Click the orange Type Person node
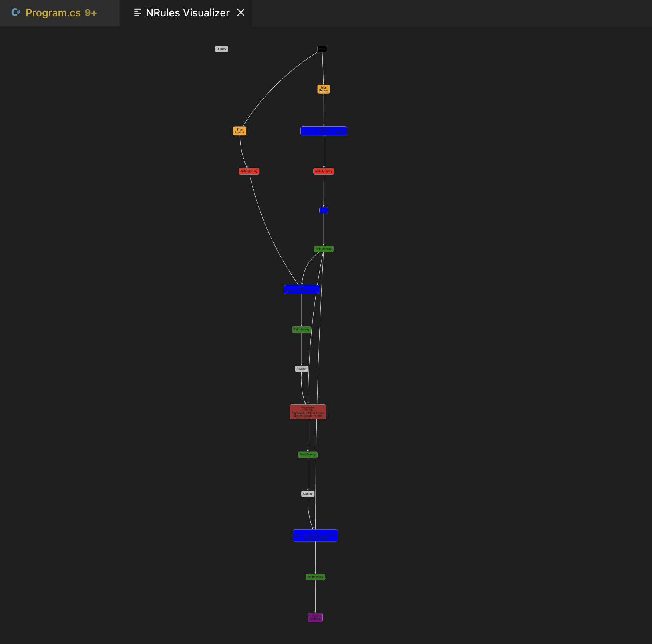652x644 pixels. [x=324, y=89]
